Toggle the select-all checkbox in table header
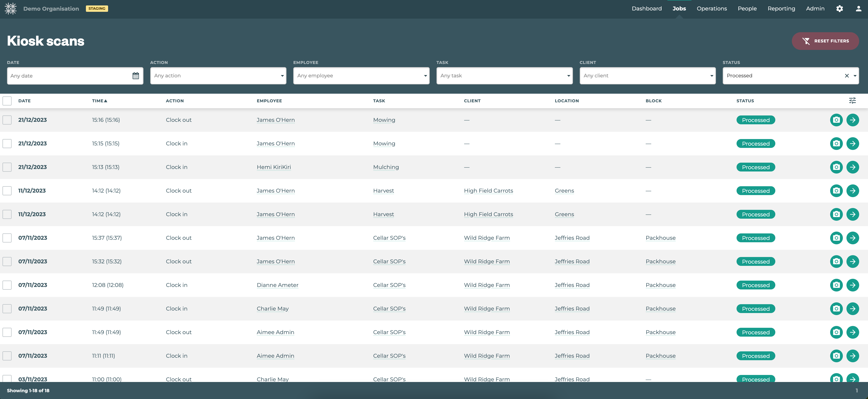This screenshot has width=868, height=399. point(7,101)
